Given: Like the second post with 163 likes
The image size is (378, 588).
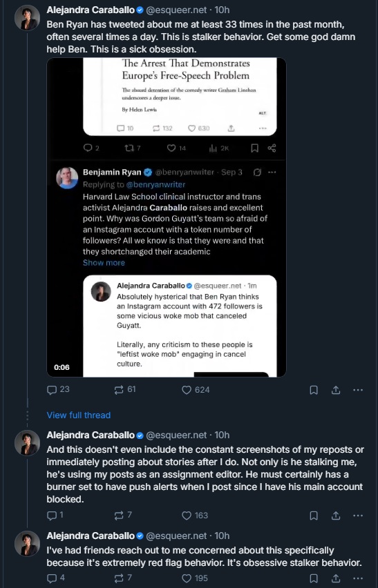Looking at the screenshot, I should [x=194, y=516].
